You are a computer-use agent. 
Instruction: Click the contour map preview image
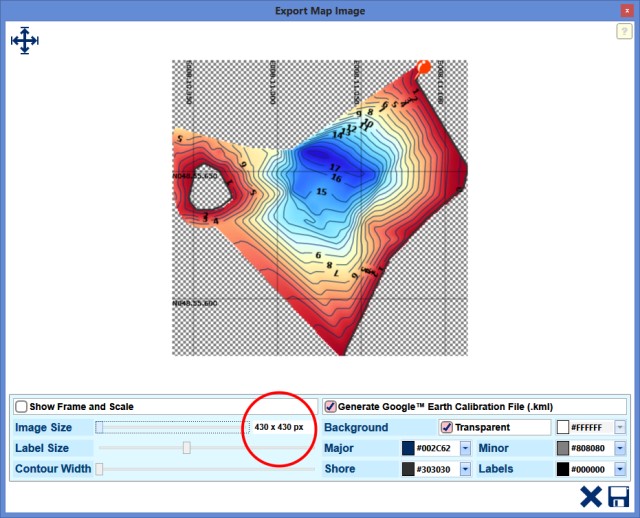[320, 207]
